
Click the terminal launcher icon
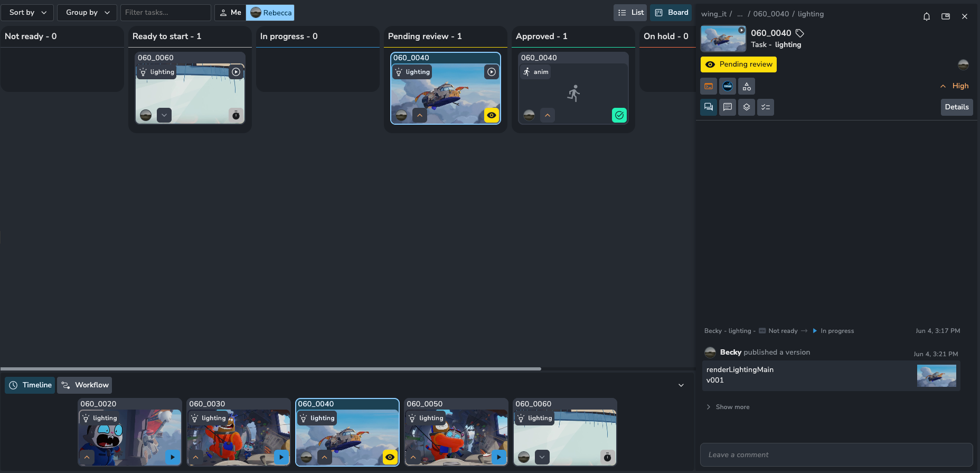(709, 86)
